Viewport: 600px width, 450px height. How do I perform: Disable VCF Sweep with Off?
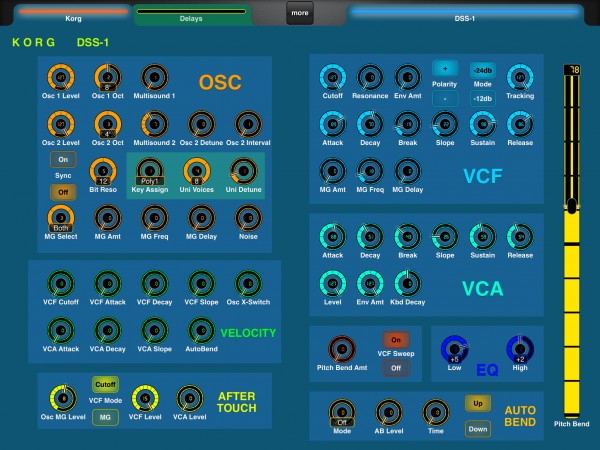[x=396, y=368]
